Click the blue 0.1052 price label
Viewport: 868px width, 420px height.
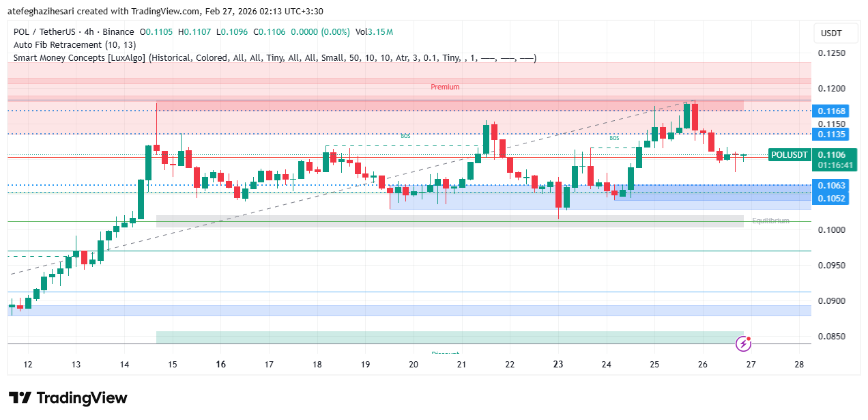click(x=832, y=198)
